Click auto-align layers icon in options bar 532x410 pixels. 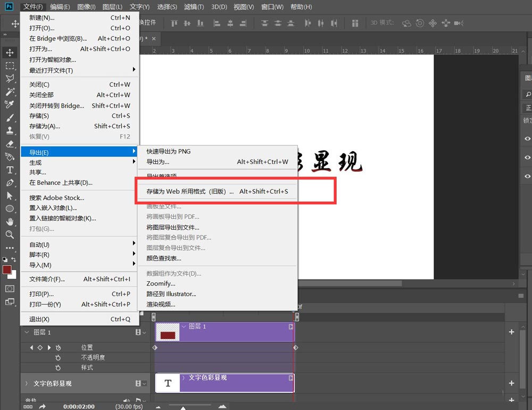(x=355, y=23)
